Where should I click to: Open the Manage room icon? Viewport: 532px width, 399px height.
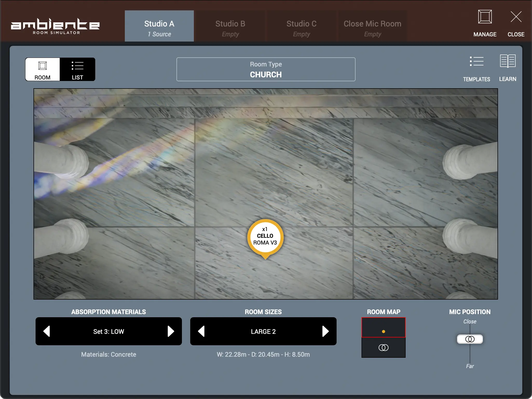[x=485, y=18]
